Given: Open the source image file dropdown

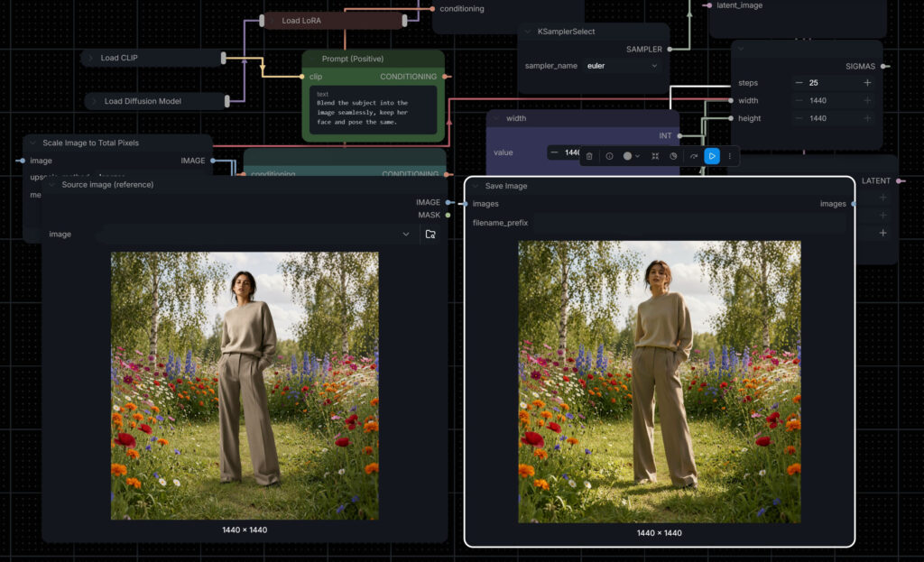Looking at the screenshot, I should pos(255,234).
